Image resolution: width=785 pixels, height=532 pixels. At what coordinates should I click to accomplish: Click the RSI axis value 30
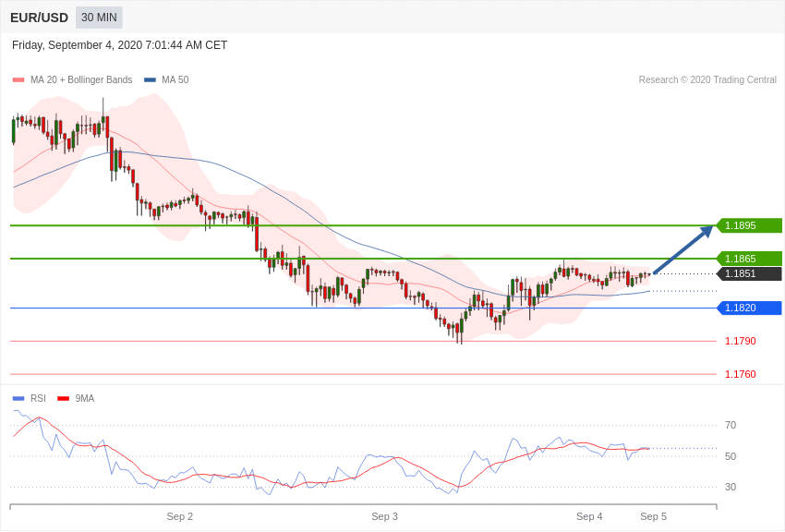[x=731, y=487]
